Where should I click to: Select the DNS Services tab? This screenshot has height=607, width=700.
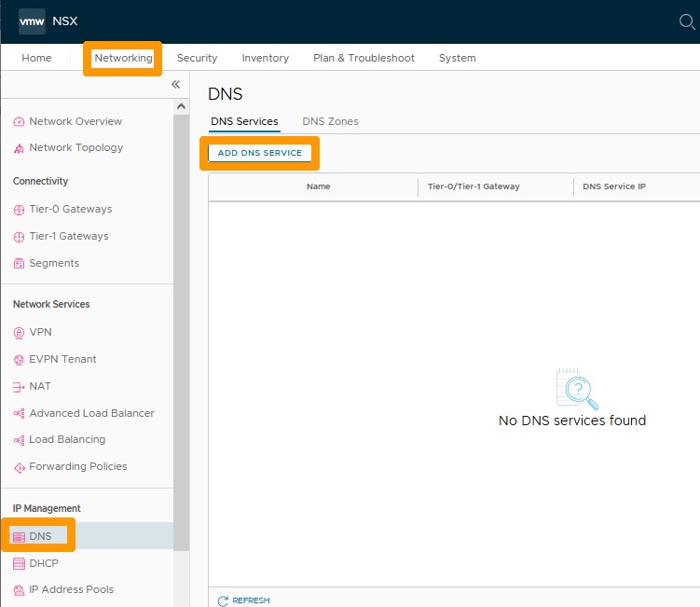(244, 121)
